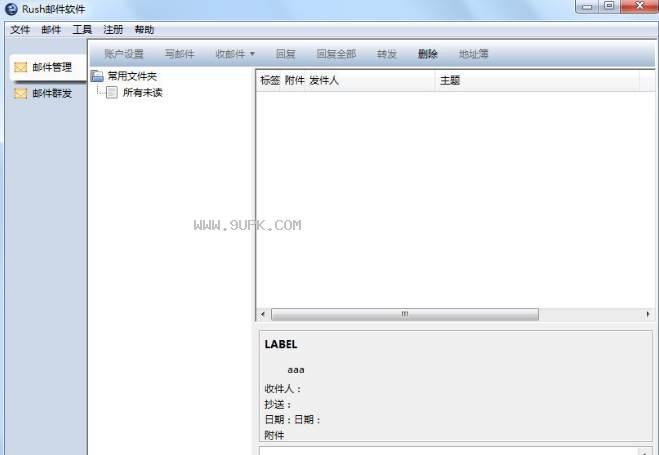Screen dimensions: 659x455
Task: Open the 地址簿 address book
Action: (x=474, y=54)
